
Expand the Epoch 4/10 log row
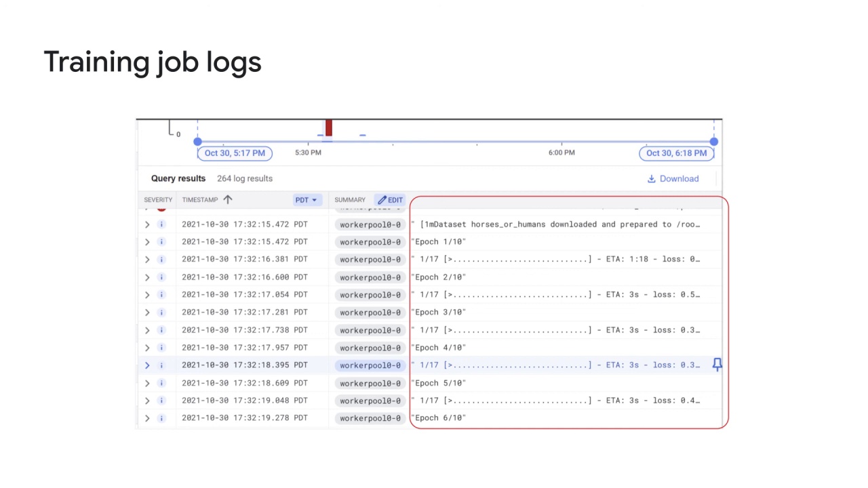pos(147,348)
